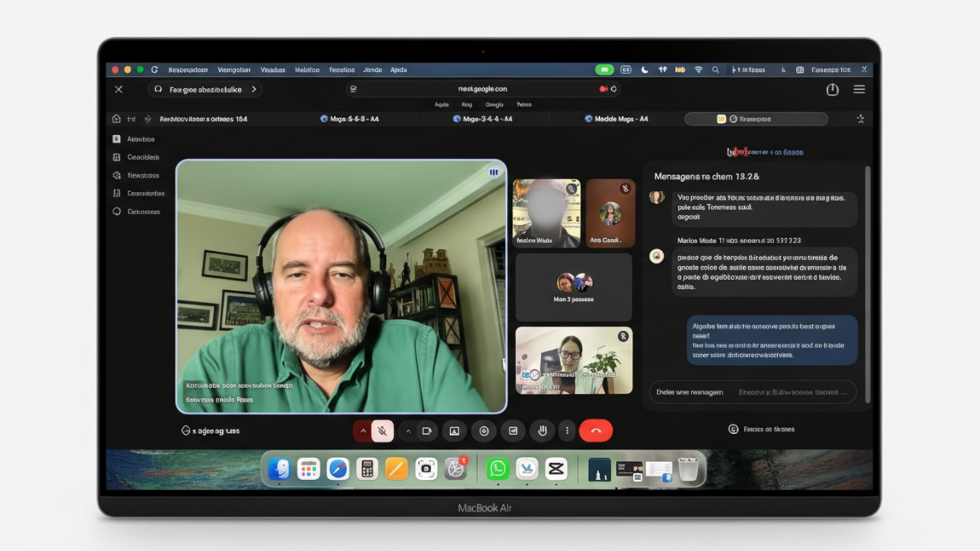Viewport: 980px width, 551px height.
Task: Click the message input field
Action: (x=752, y=392)
